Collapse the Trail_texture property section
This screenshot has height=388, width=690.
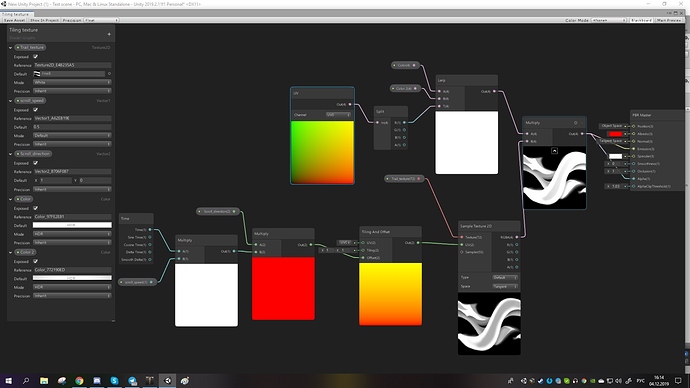(x=11, y=48)
